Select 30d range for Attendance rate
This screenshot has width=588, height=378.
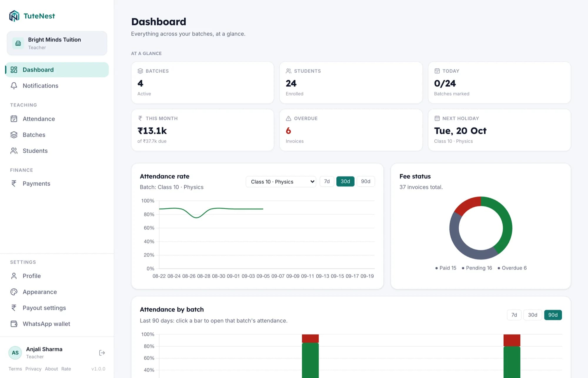[345, 181]
